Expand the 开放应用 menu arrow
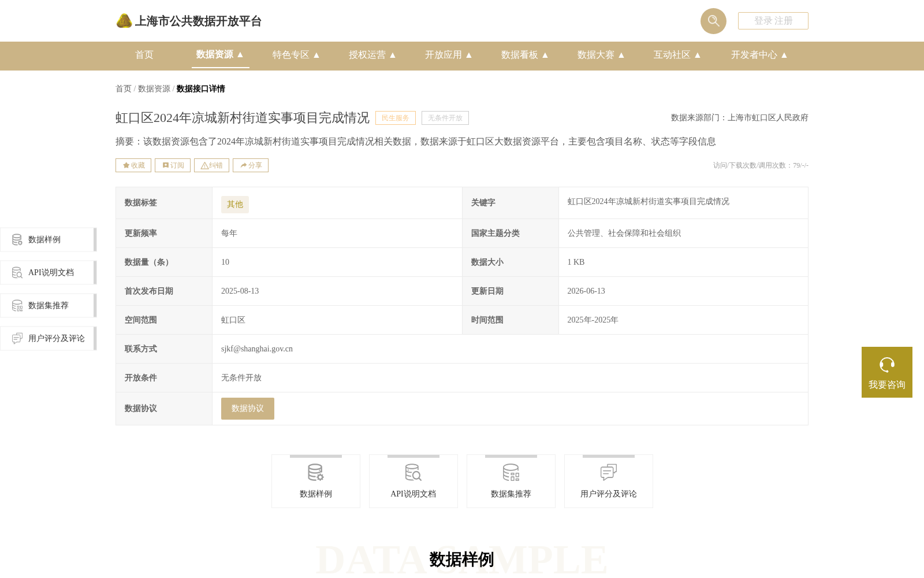 [469, 55]
